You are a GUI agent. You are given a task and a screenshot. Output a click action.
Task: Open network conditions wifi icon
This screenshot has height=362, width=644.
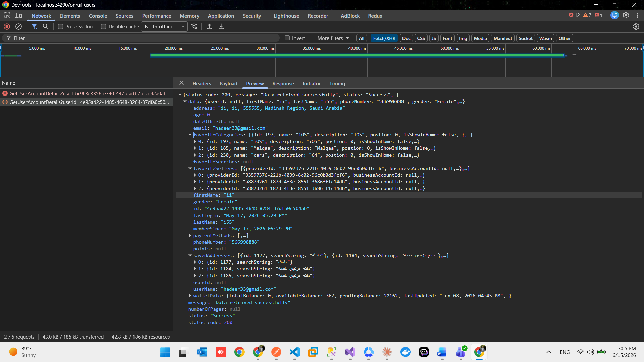point(194,26)
